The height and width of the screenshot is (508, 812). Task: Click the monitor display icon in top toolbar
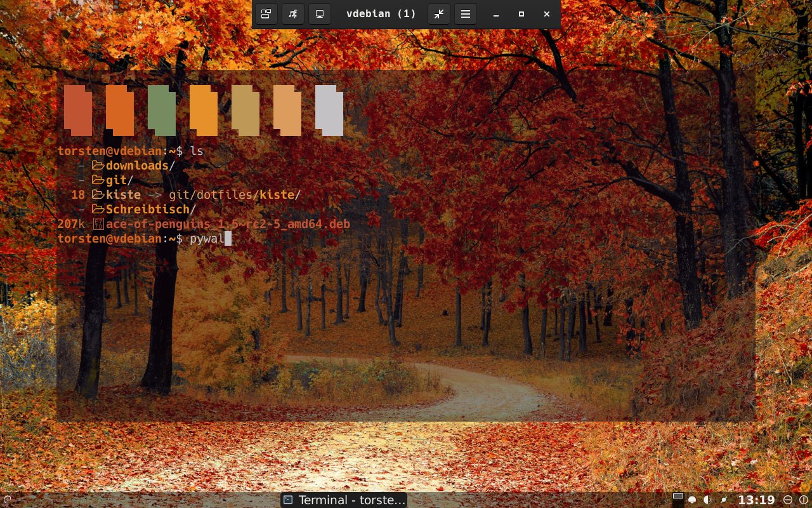[x=320, y=14]
